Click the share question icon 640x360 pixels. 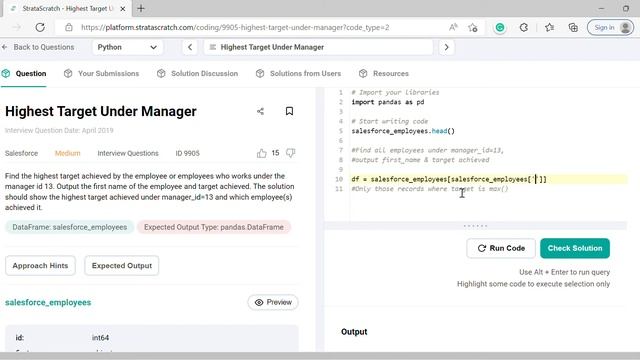click(x=260, y=111)
